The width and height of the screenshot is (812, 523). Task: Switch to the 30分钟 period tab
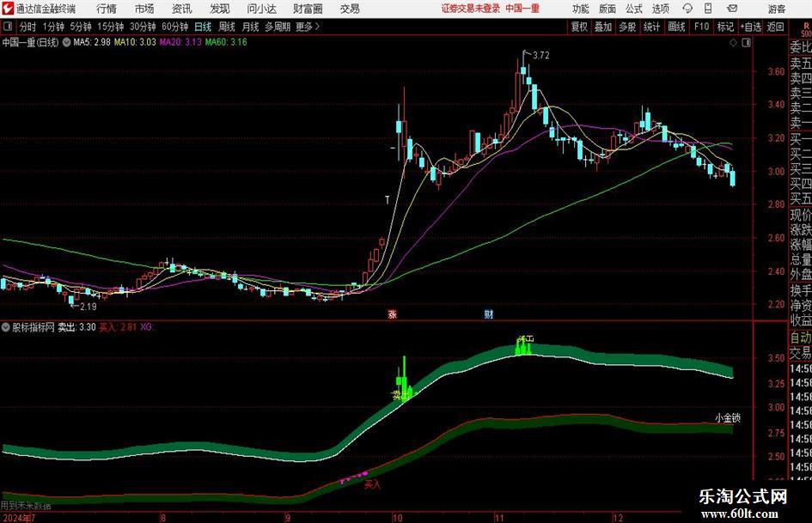pyautogui.click(x=143, y=27)
